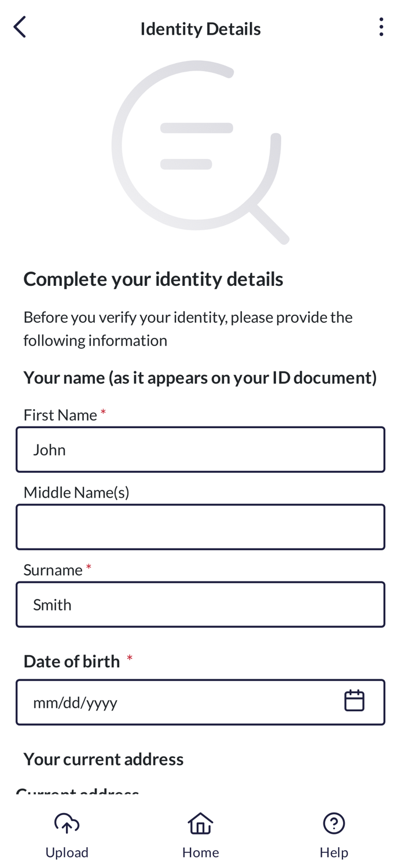401x868 pixels.
Task: Click the Date of birth label
Action: click(x=72, y=661)
